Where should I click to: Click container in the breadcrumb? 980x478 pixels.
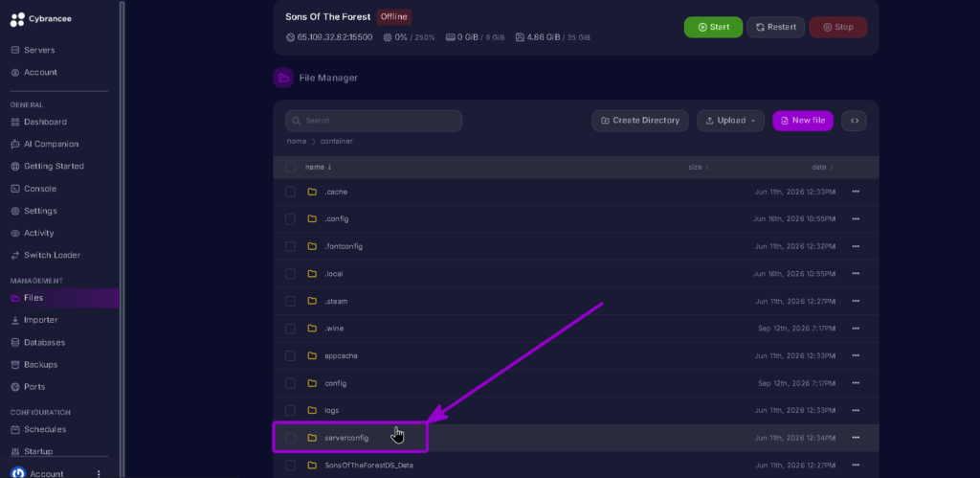click(336, 142)
